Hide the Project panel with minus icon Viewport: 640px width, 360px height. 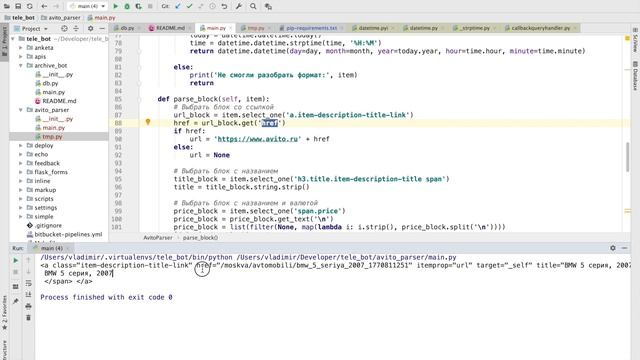(x=102, y=29)
